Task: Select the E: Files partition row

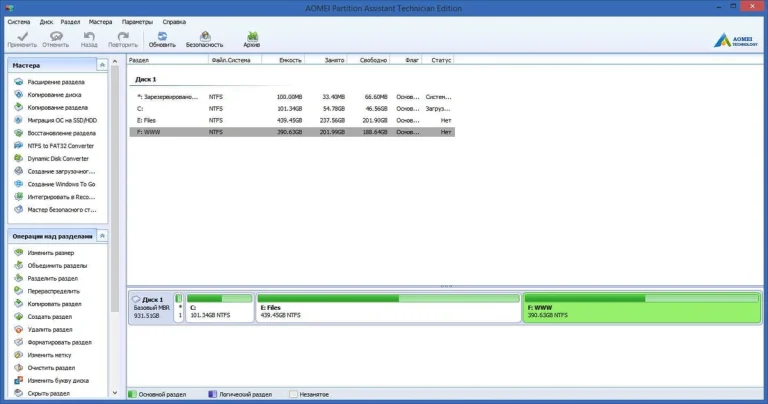Action: (x=292, y=120)
